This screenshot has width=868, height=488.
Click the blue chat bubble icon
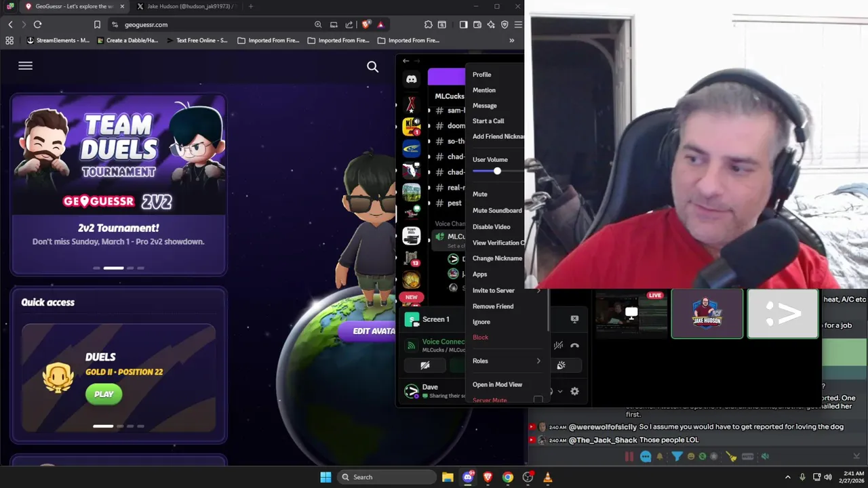(646, 457)
